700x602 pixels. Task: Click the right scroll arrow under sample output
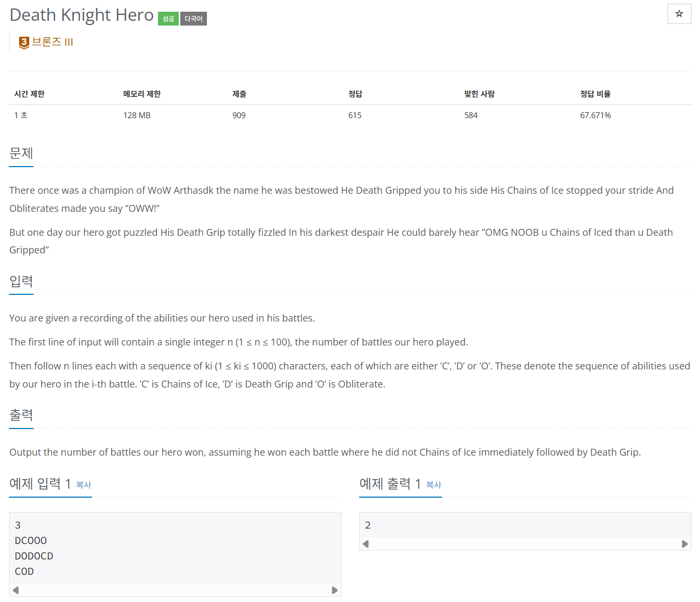pyautogui.click(x=685, y=543)
